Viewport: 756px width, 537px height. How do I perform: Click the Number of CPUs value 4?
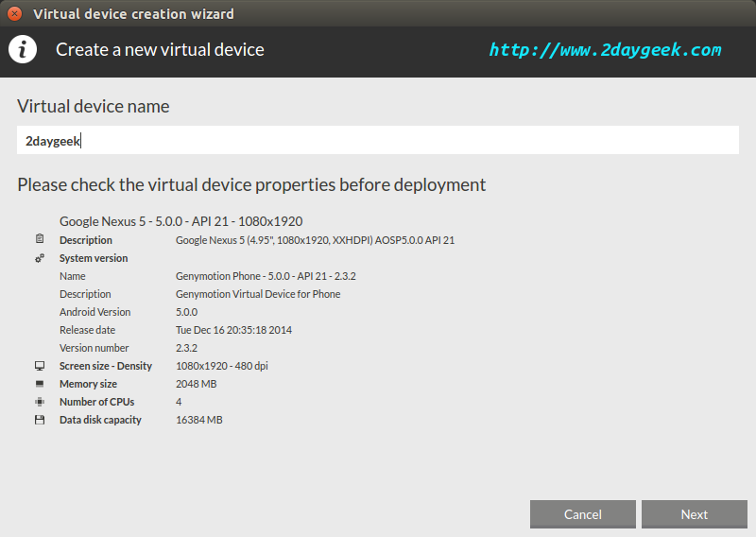tap(179, 402)
